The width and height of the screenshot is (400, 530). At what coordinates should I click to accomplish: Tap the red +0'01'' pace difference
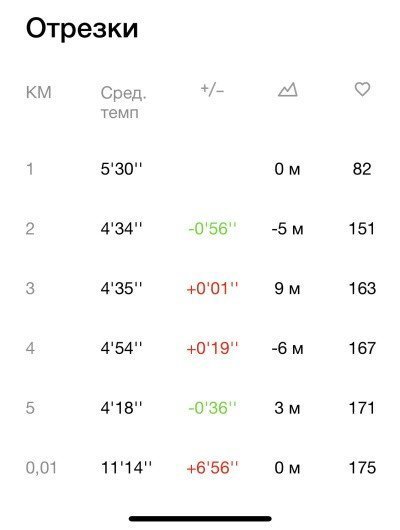point(212,288)
